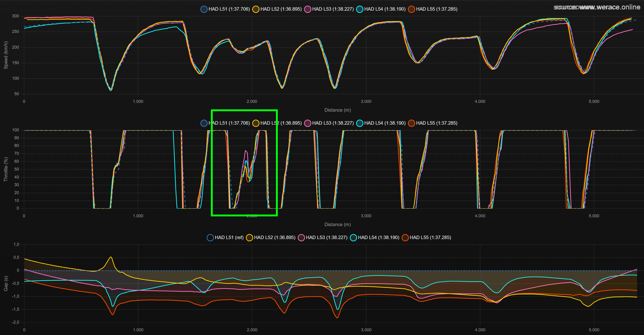Click the blue HAD L51 marker in speed legend
Viewport: 644px width, 335px height.
(x=204, y=9)
